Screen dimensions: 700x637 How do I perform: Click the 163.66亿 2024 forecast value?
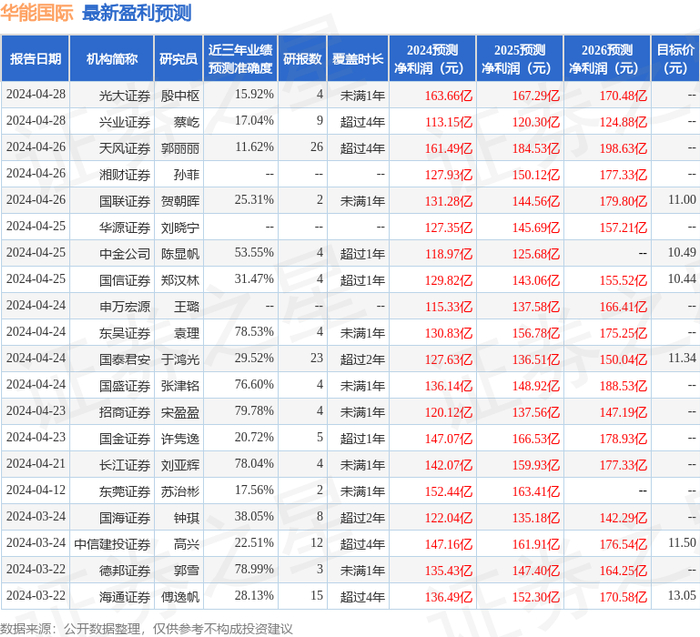point(448,96)
